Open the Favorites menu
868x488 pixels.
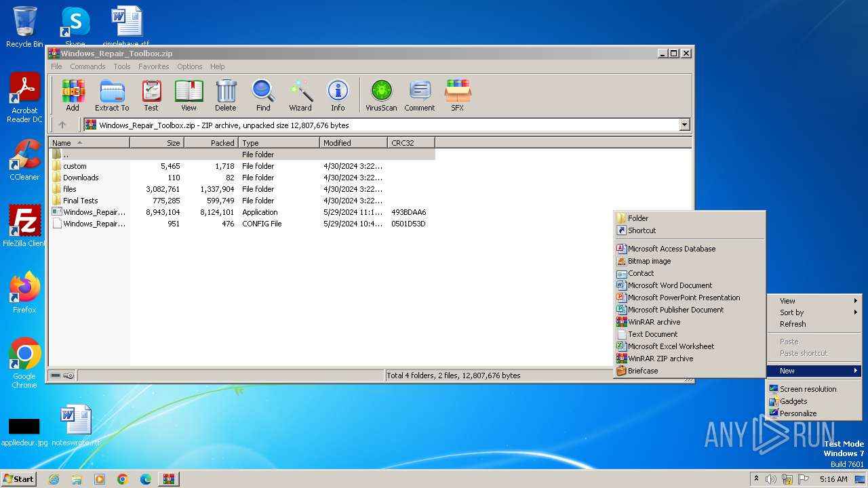pyautogui.click(x=154, y=66)
